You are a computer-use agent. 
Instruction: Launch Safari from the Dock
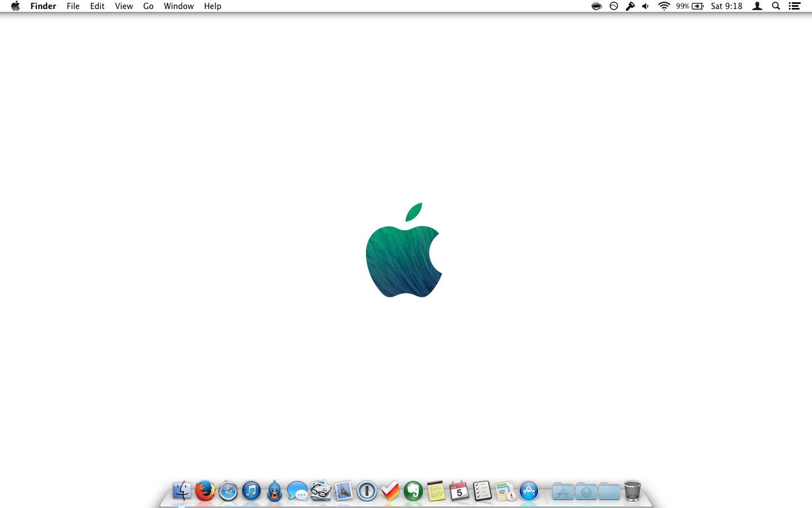point(228,491)
